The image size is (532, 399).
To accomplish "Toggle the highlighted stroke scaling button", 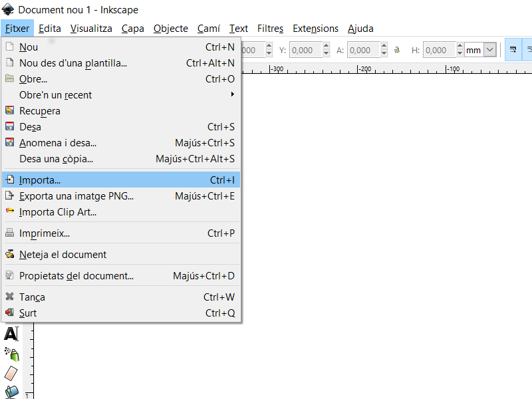I will pos(513,50).
